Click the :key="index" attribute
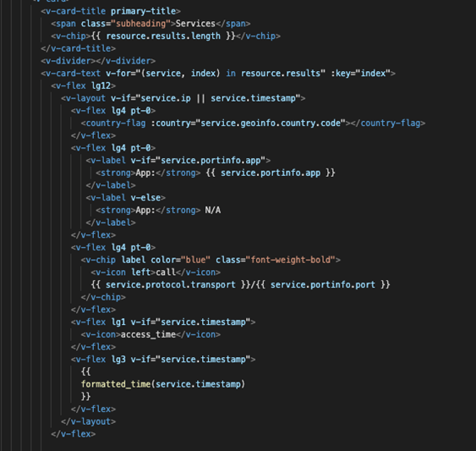The width and height of the screenshot is (476, 451). coord(360,74)
